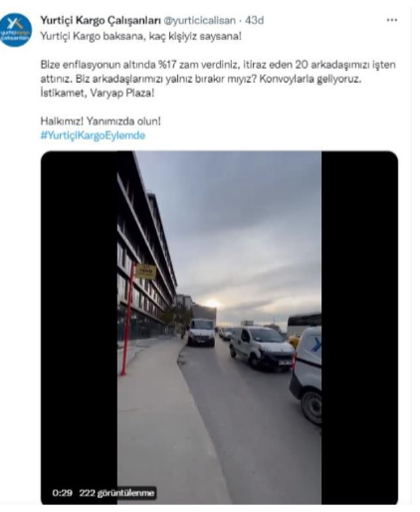Click the 222 görüntülenme view count

[116, 493]
